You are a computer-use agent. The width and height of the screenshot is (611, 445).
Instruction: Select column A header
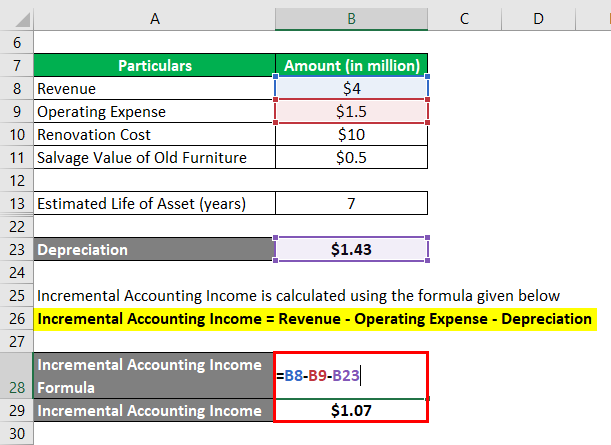(155, 18)
